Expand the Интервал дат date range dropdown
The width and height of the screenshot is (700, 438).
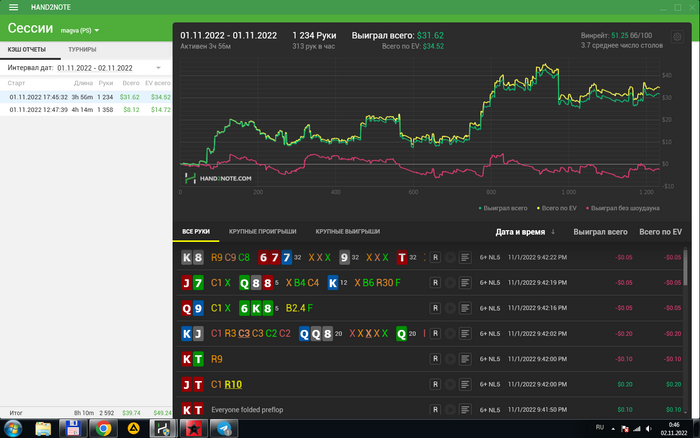point(158,68)
